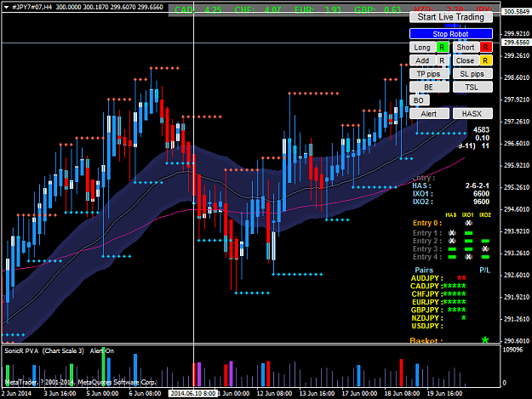Toggle the red R next to Short

(x=486, y=48)
